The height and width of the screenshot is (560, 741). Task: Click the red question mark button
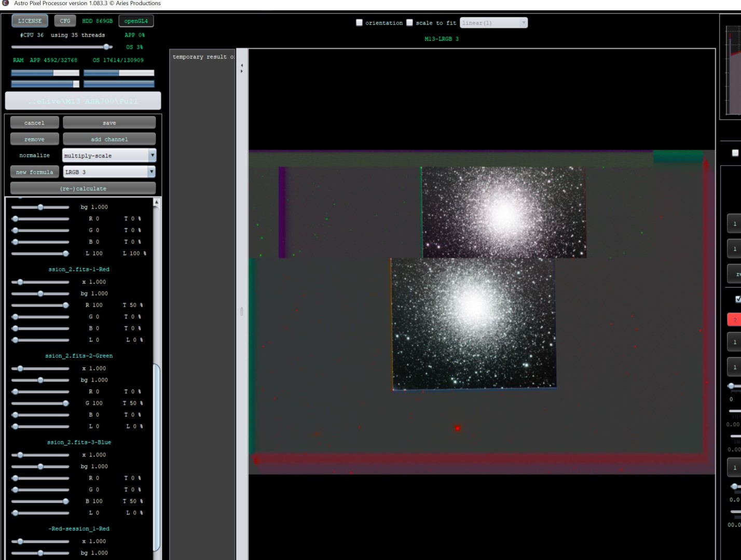pyautogui.click(x=734, y=319)
